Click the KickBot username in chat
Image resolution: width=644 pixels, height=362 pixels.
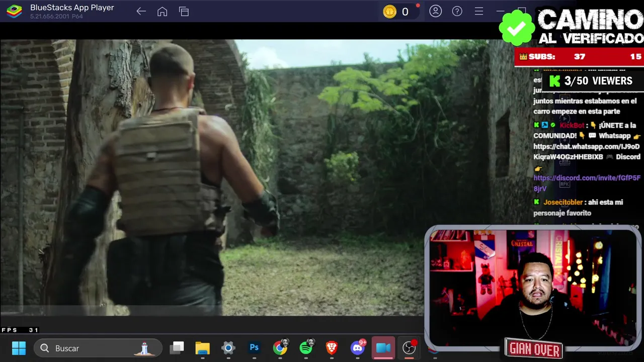pyautogui.click(x=572, y=125)
